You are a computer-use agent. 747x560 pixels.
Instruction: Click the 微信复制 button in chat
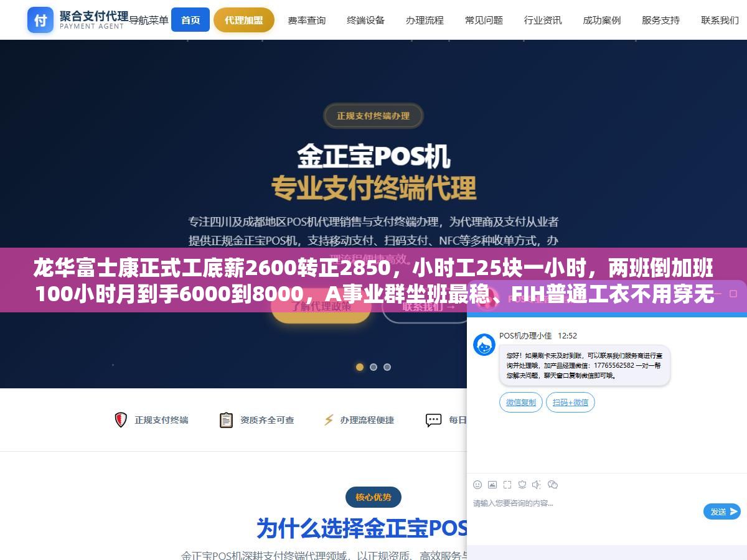pyautogui.click(x=521, y=403)
